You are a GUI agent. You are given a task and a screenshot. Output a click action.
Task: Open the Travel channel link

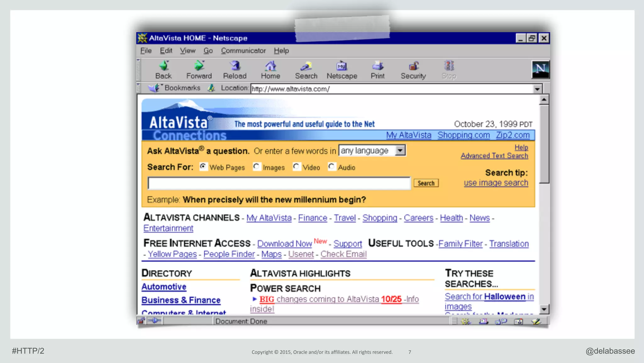click(x=345, y=218)
